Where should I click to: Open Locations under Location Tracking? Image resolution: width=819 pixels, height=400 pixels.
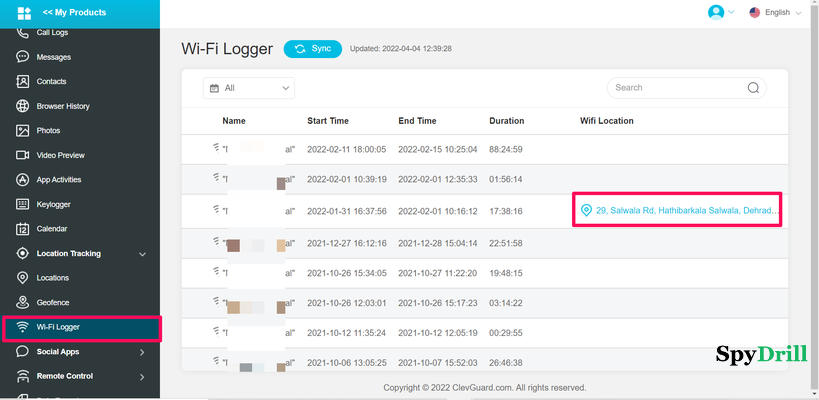(52, 278)
